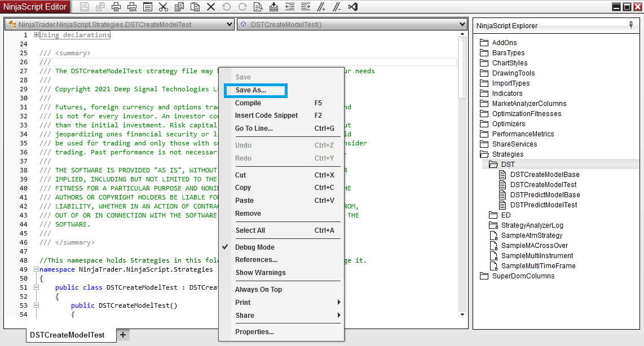Screen dimensions: 644x346
Task: Open the DrawingTools folder
Action: click(x=513, y=73)
